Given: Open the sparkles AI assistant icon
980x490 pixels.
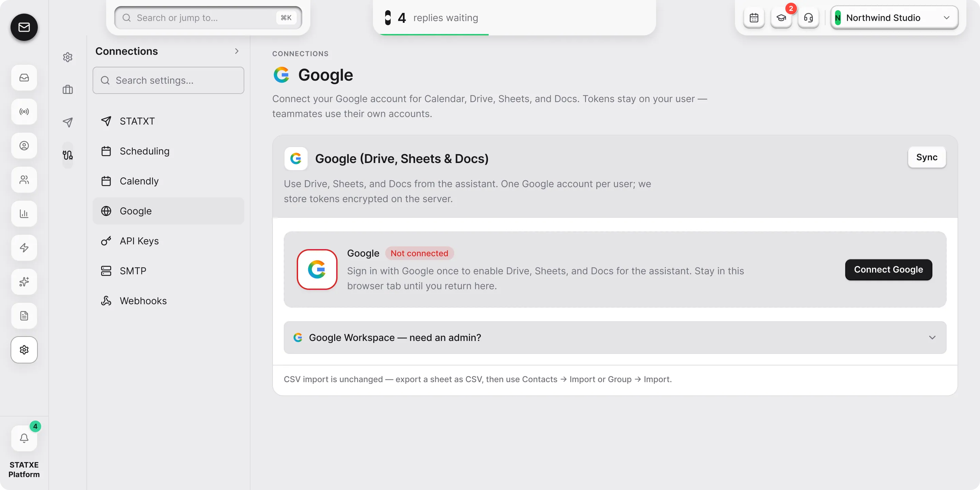Looking at the screenshot, I should click(24, 281).
